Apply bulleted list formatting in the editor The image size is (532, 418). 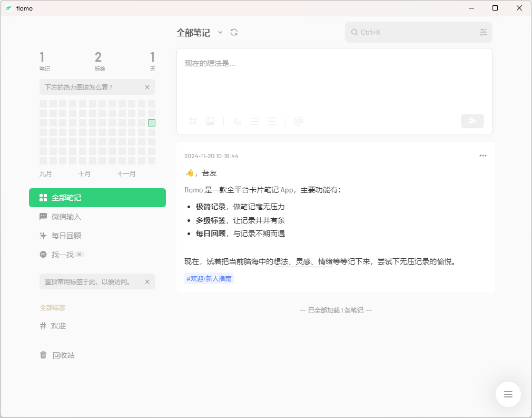(254, 121)
